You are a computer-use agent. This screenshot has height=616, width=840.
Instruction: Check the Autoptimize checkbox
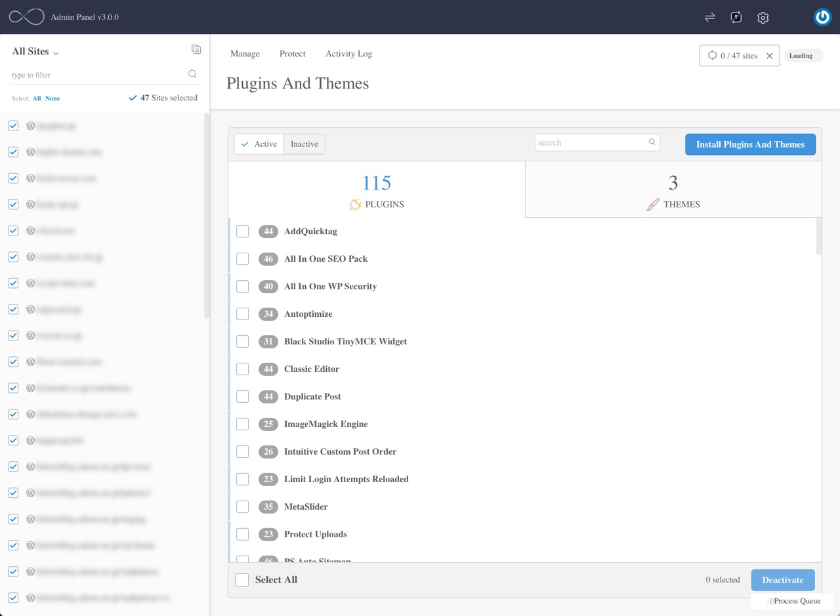point(243,314)
